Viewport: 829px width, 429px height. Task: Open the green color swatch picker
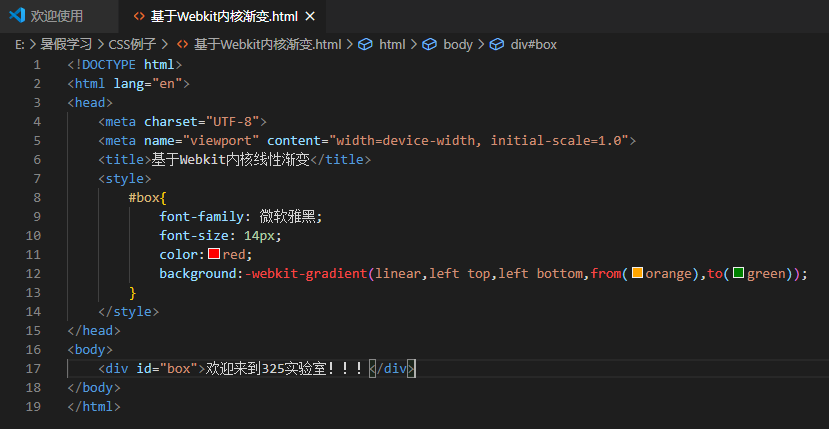(739, 273)
